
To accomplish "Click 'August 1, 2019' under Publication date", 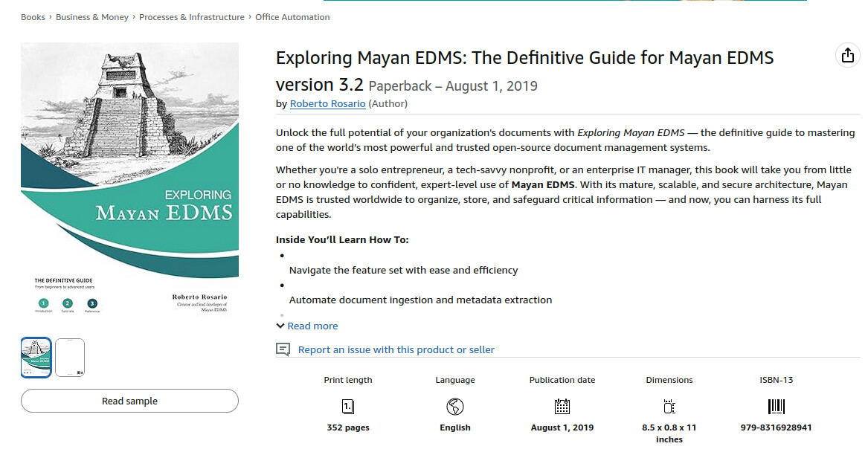I will click(562, 427).
